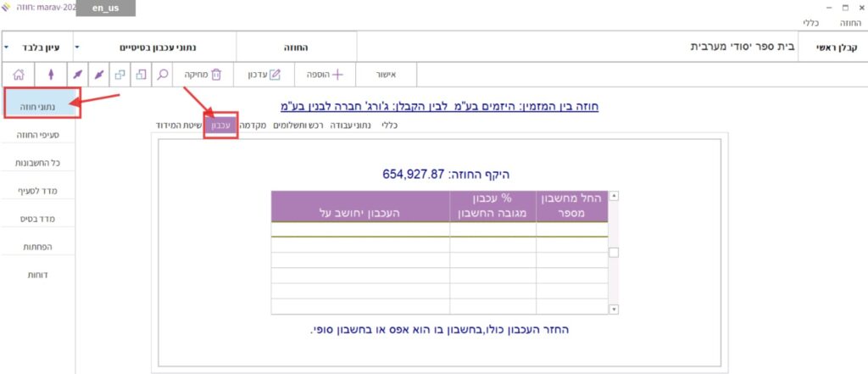Click the table scrollbar down arrow
This screenshot has height=374, width=868.
point(615,309)
